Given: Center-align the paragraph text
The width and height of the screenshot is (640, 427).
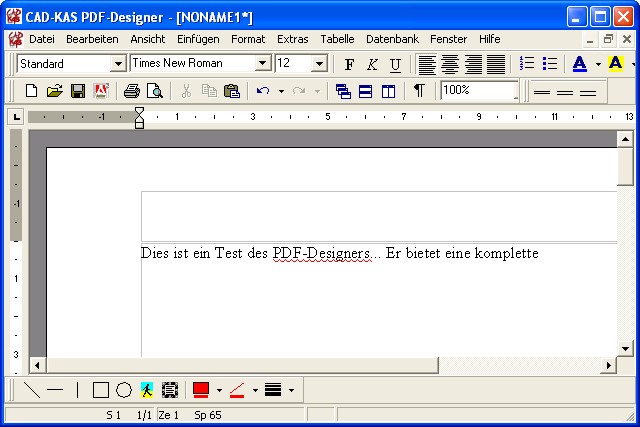Looking at the screenshot, I should point(450,64).
